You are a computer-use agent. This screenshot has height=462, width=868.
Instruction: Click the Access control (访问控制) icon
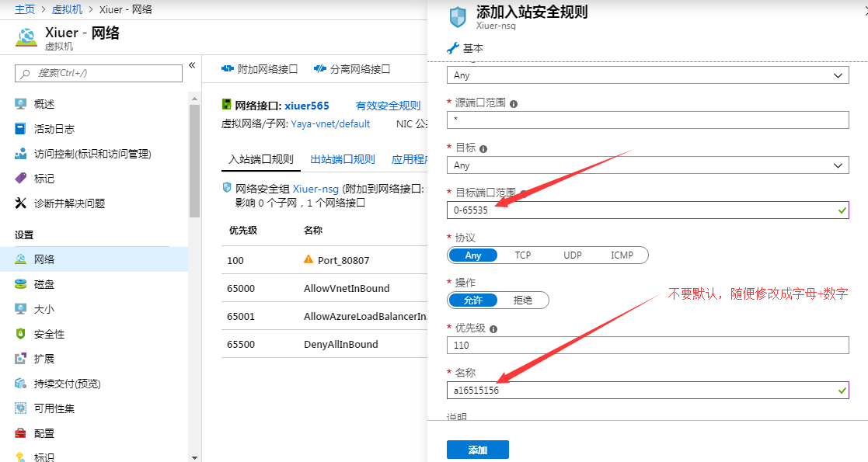20,154
